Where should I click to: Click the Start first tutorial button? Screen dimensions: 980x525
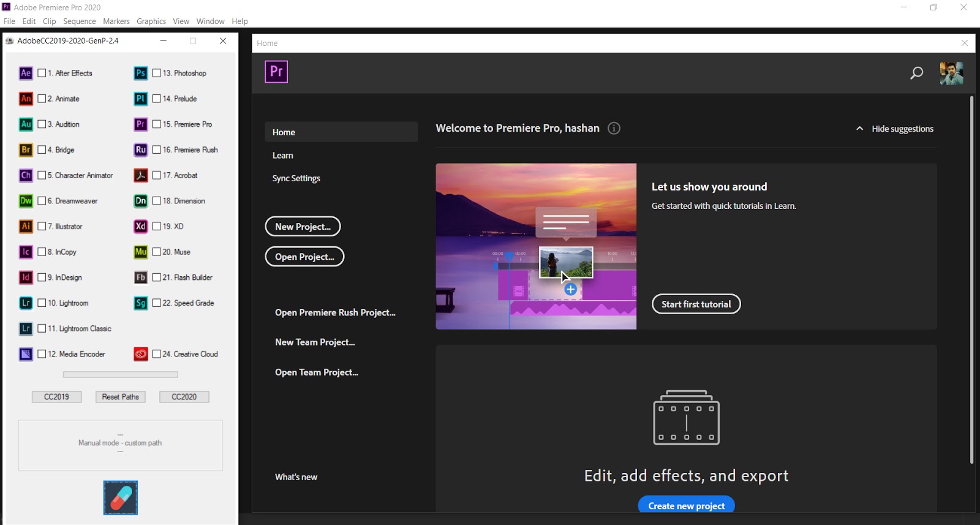(x=696, y=304)
